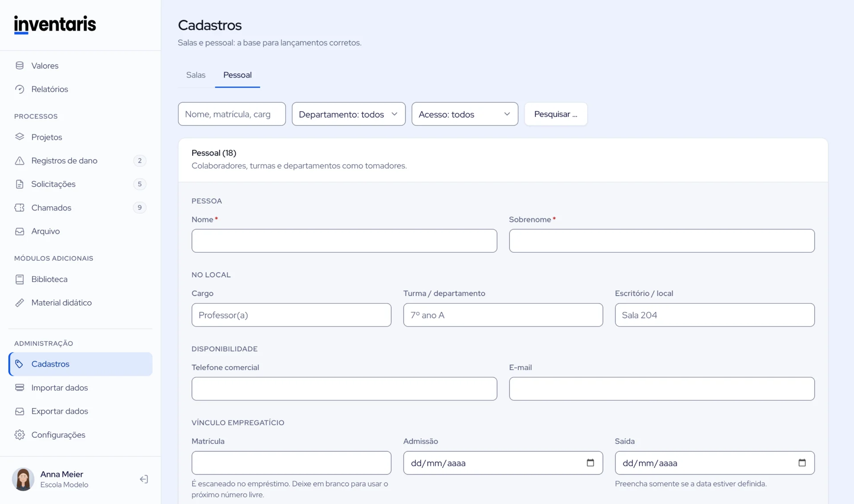Click the E-mail input field

662,389
